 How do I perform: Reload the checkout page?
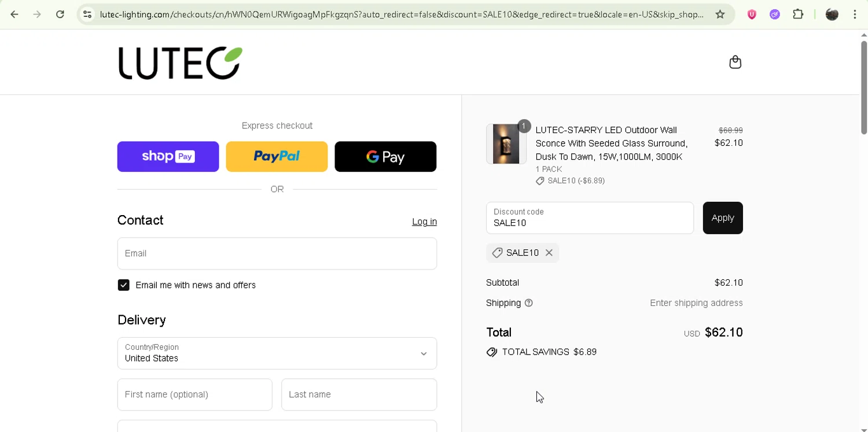(x=60, y=14)
